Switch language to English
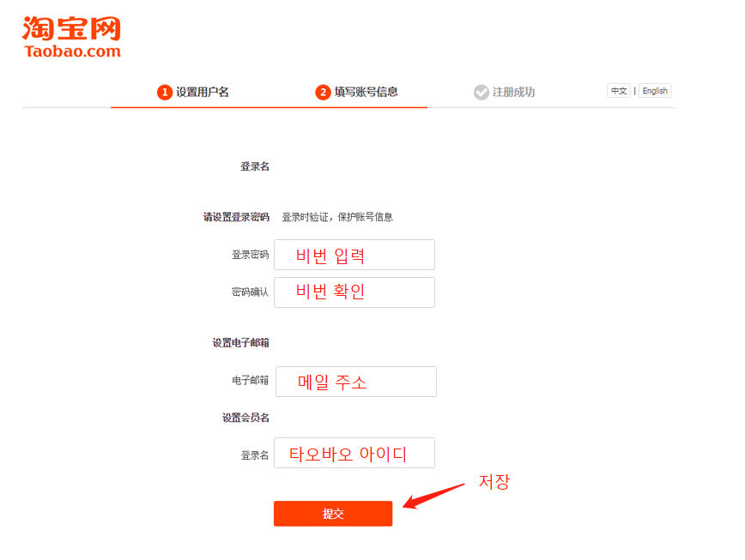 655,91
